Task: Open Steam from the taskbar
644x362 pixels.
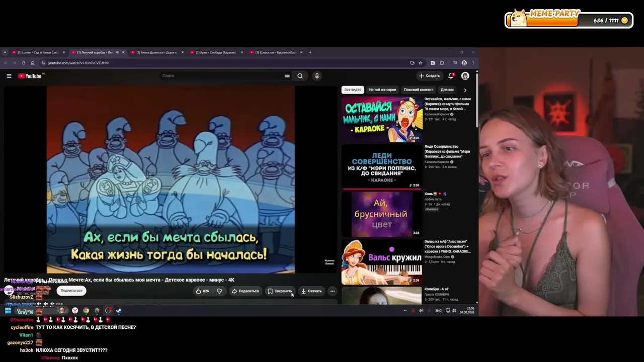Action: [119, 311]
